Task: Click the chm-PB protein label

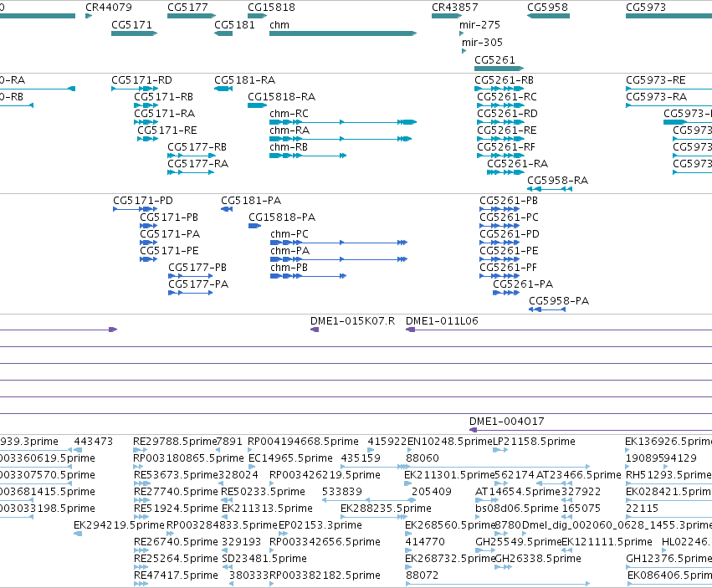Action: (x=289, y=268)
